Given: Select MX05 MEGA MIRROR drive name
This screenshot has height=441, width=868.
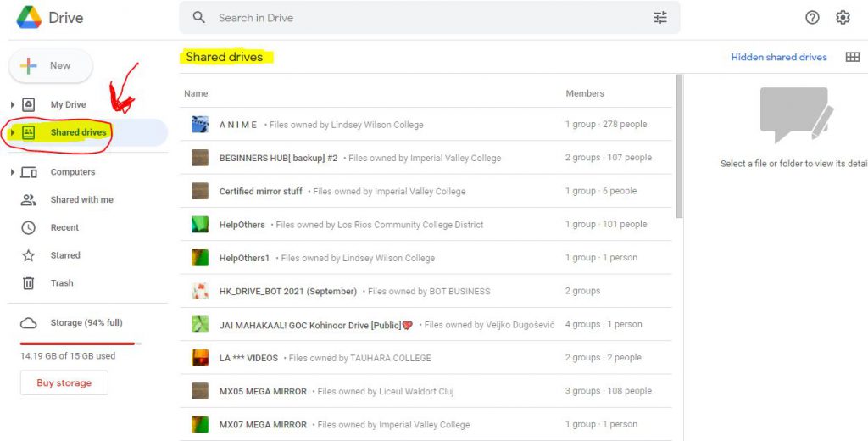Looking at the screenshot, I should [263, 391].
